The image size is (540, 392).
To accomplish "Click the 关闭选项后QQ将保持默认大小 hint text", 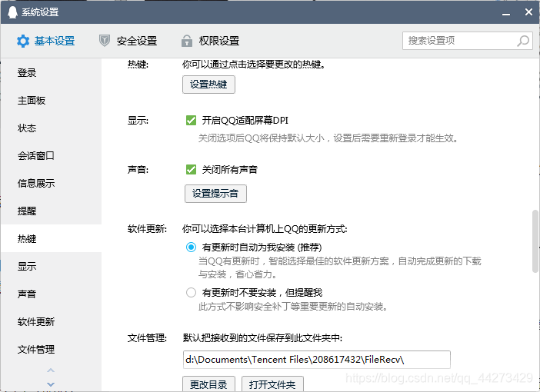I will click(328, 138).
